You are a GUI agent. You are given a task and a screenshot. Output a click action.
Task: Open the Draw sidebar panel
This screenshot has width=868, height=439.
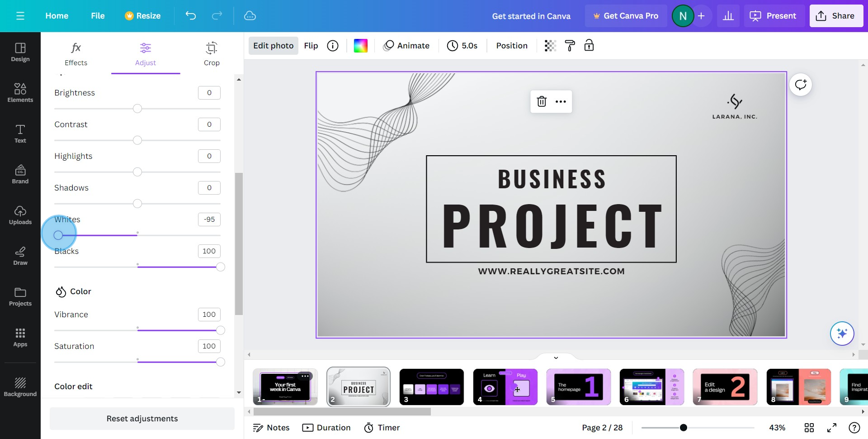[20, 256]
